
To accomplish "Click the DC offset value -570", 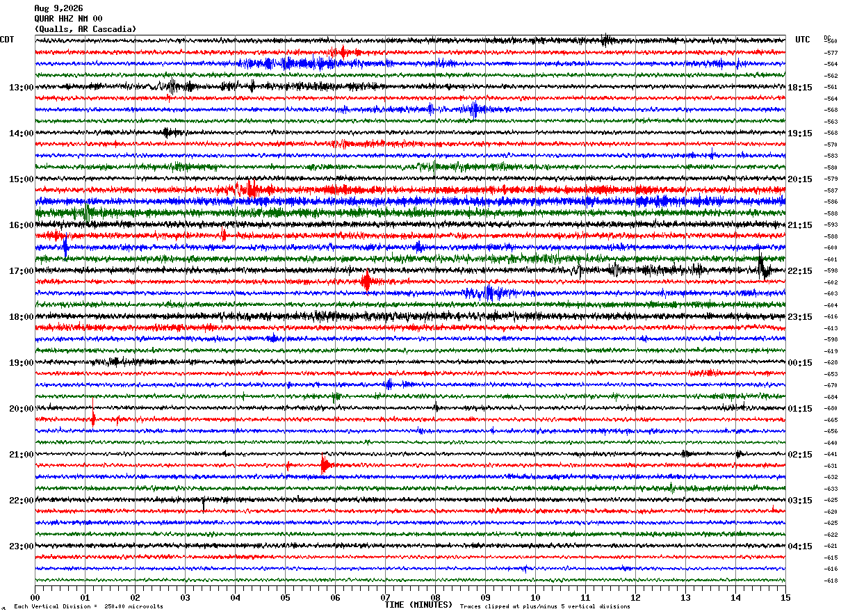I will point(831,145).
